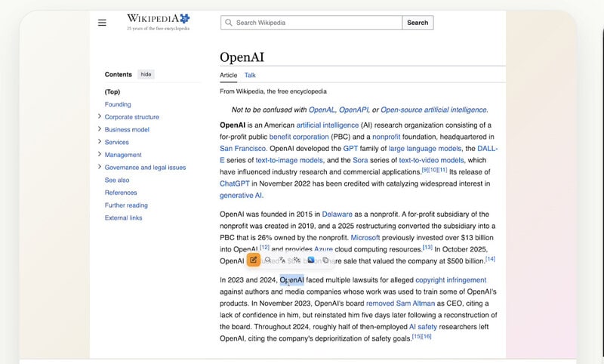Open the removed Sam Altman link

click(400, 304)
